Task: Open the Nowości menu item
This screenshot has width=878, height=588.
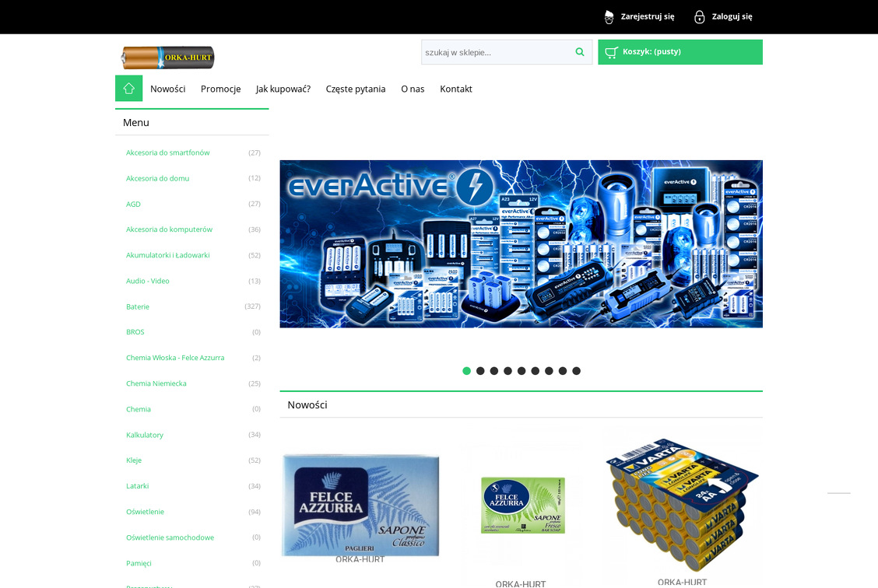Action: tap(167, 89)
